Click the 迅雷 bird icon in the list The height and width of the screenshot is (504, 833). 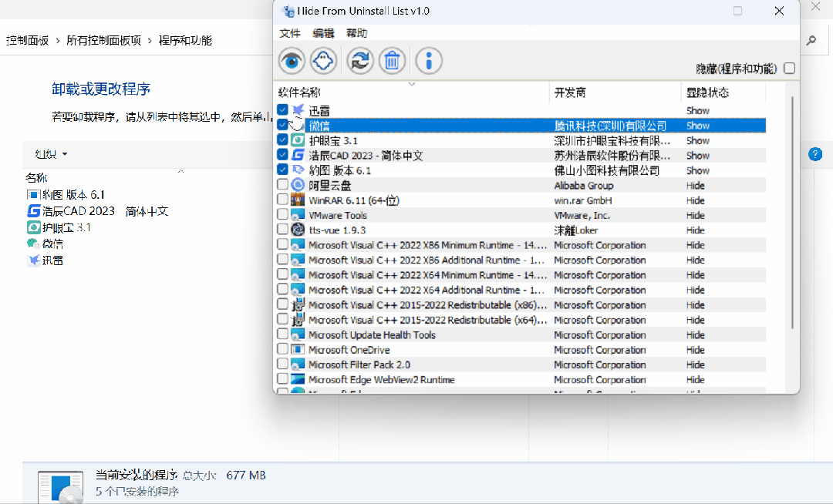(x=298, y=110)
